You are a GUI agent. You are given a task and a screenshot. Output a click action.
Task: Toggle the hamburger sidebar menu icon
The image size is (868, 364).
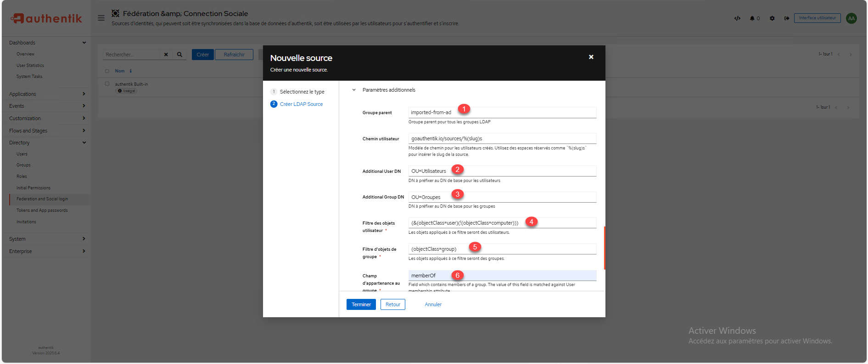pyautogui.click(x=101, y=18)
